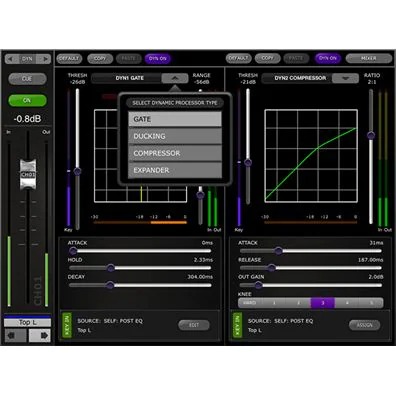This screenshot has height=396, width=396.
Task: Toggle KEY IN for DYN1 section
Action: click(67, 326)
